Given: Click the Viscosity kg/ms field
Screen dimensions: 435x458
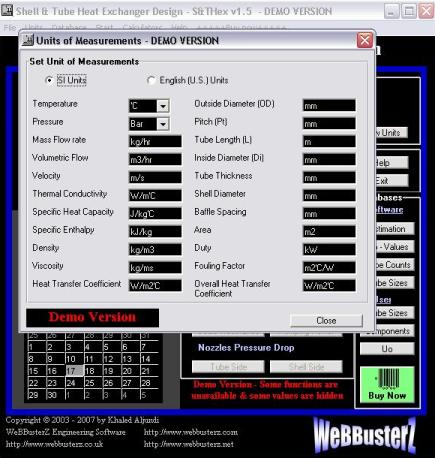Looking at the screenshot, I should (x=155, y=268).
